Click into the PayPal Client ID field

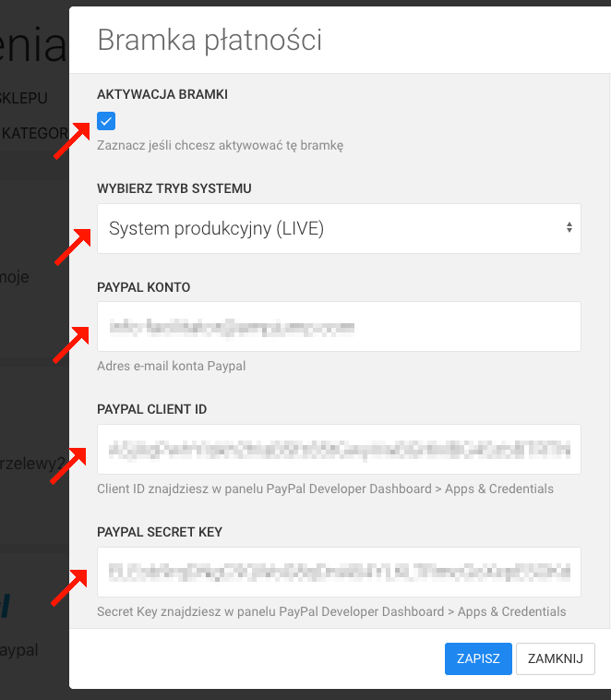tap(339, 449)
